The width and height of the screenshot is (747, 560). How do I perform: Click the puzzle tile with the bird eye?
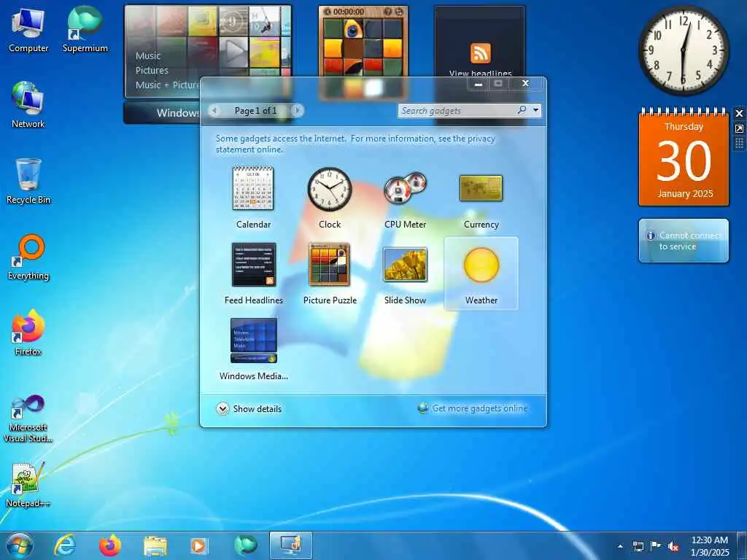click(x=352, y=29)
